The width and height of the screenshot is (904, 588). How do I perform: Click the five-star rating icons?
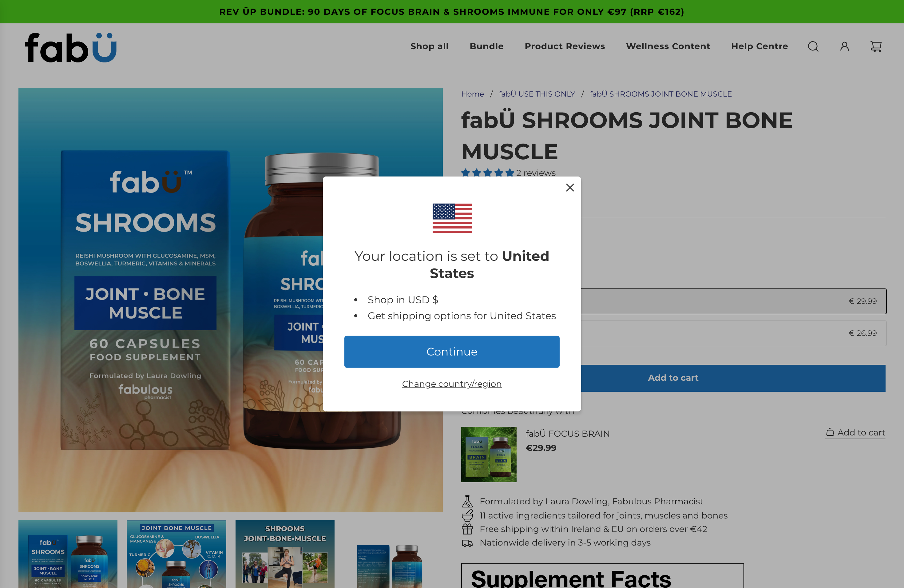click(x=488, y=173)
